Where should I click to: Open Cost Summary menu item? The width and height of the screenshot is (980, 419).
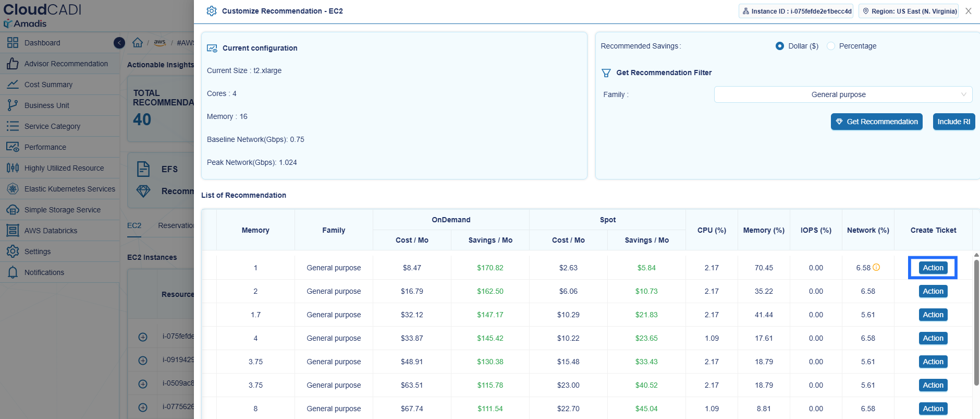(48, 85)
